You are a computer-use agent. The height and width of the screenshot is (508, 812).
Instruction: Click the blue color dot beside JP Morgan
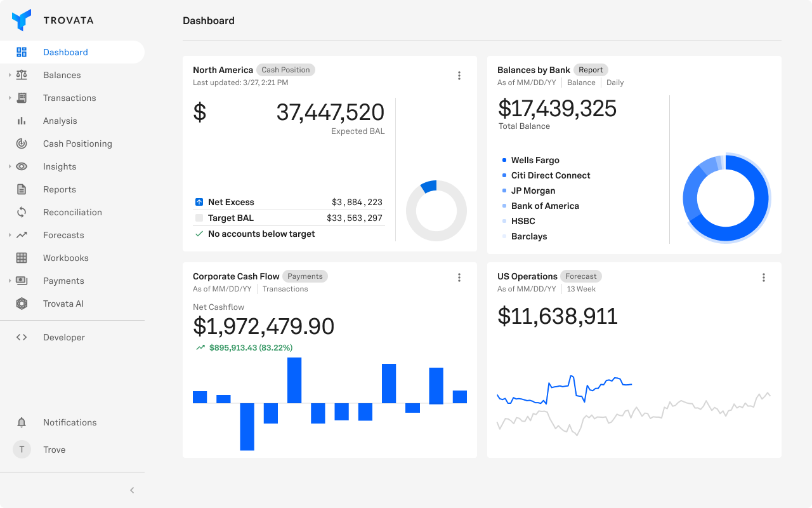click(503, 190)
